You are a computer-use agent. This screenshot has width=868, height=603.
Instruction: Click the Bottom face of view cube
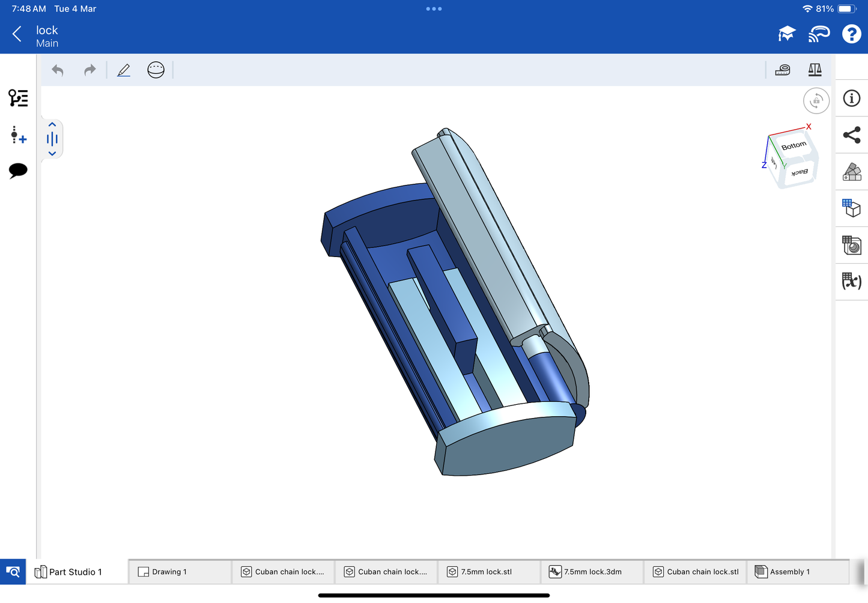point(794,146)
